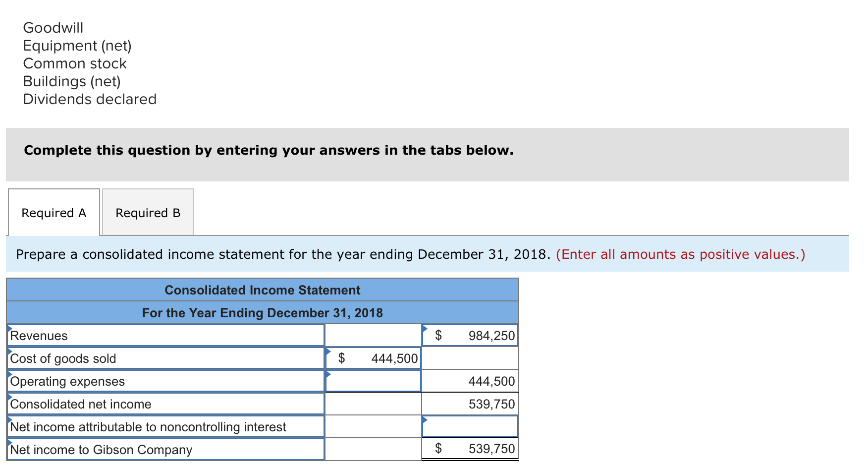Click the Goodwill account item
The image size is (868, 466).
(53, 28)
